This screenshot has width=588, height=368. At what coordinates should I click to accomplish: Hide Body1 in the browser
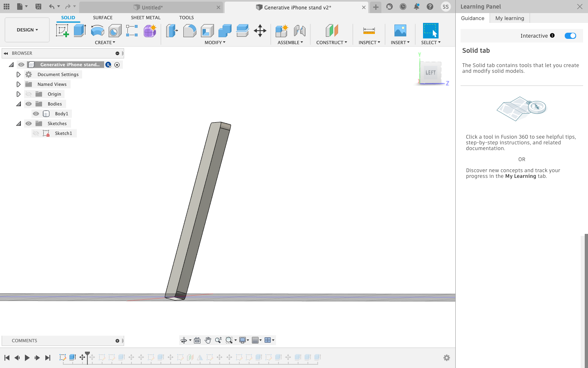(36, 113)
